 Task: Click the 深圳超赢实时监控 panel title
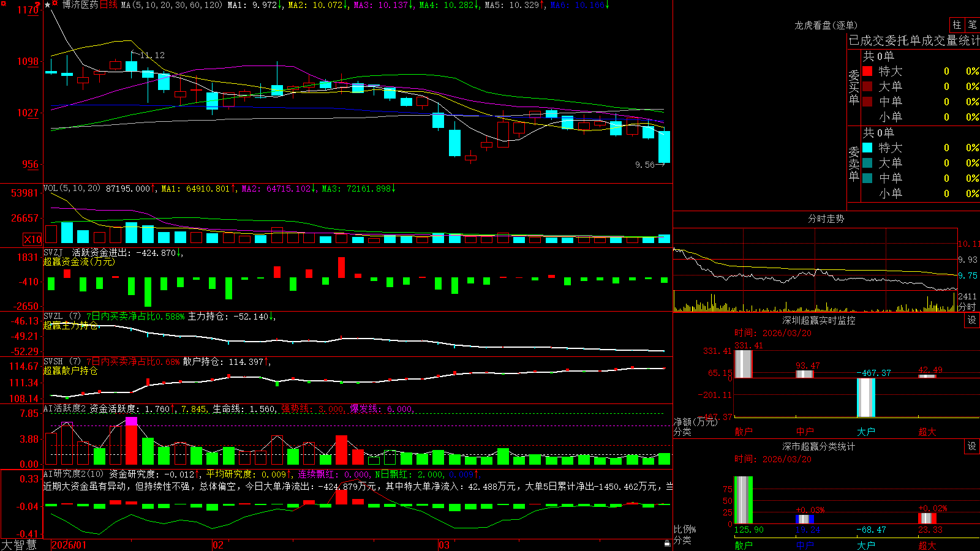tap(818, 320)
